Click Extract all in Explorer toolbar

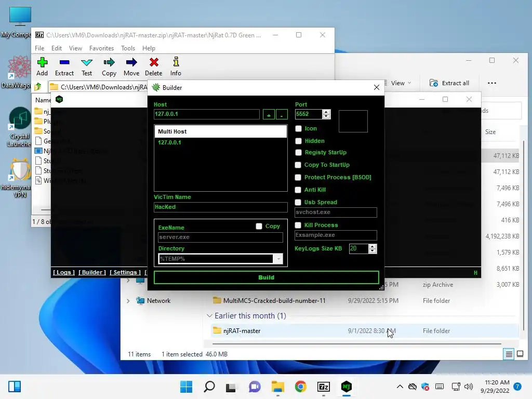(x=449, y=83)
